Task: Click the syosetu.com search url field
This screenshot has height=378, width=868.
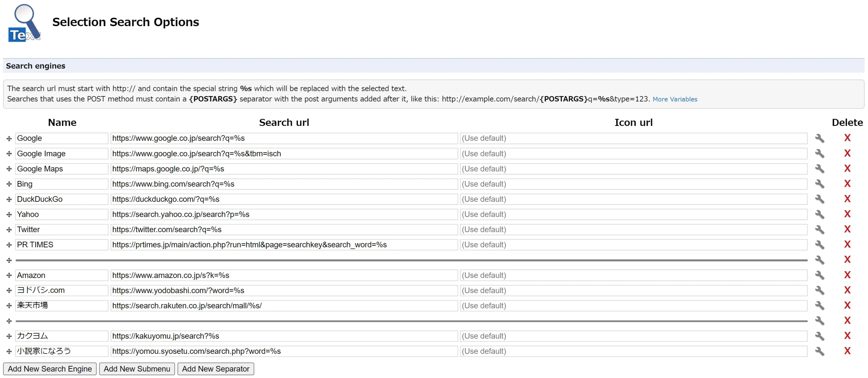Action: point(284,351)
